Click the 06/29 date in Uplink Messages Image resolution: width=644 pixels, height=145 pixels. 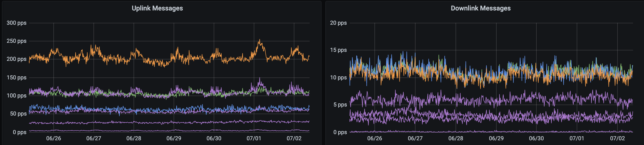pyautogui.click(x=174, y=139)
